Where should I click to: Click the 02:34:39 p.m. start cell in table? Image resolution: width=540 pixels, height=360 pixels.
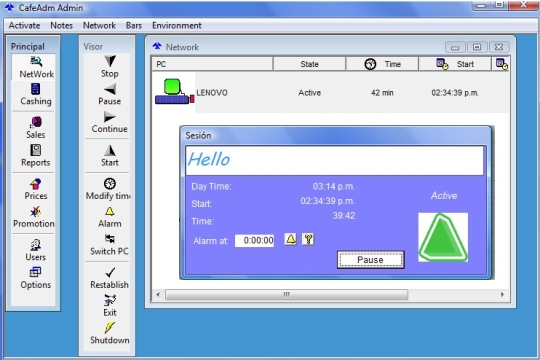(455, 93)
